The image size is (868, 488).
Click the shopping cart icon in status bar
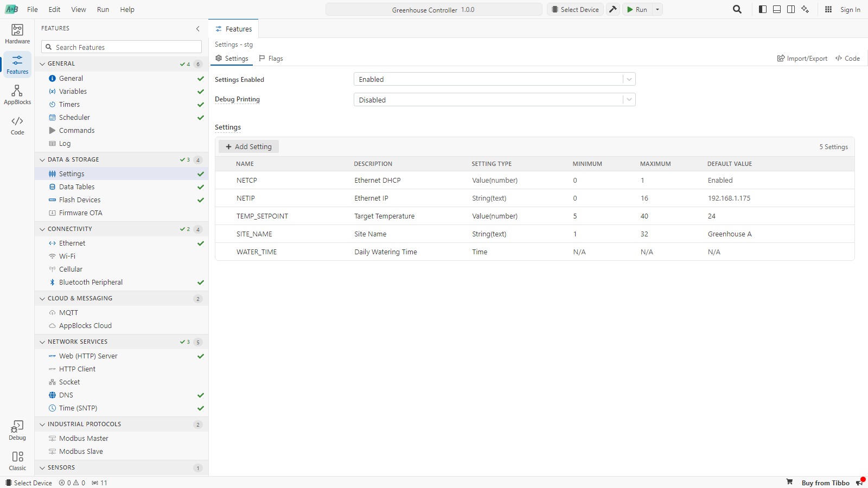point(789,482)
